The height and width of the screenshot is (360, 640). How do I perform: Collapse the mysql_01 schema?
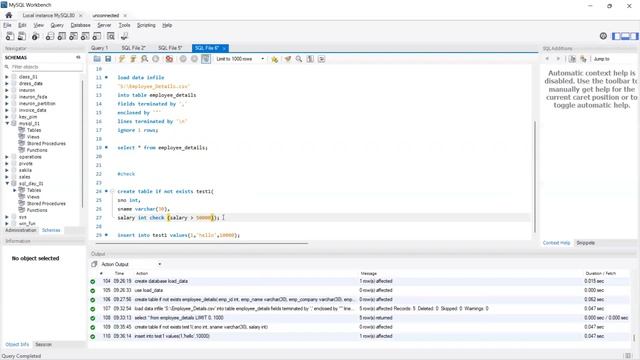(x=7, y=123)
